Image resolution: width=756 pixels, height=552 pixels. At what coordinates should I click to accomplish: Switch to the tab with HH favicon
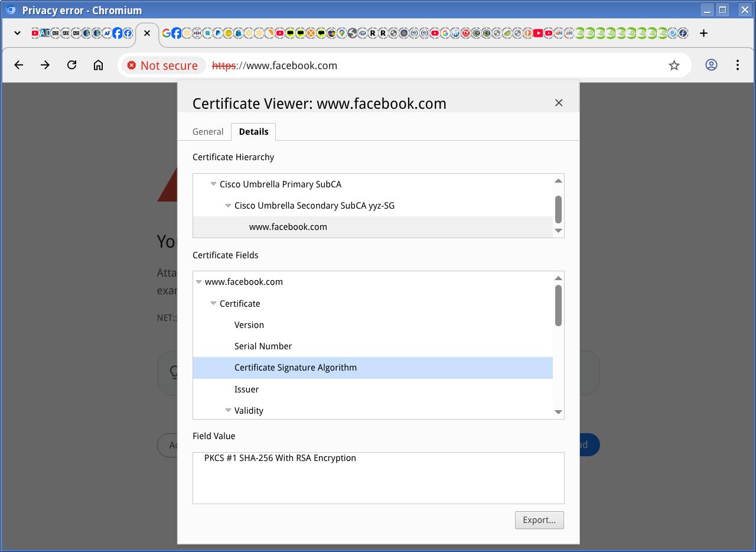coord(197,33)
